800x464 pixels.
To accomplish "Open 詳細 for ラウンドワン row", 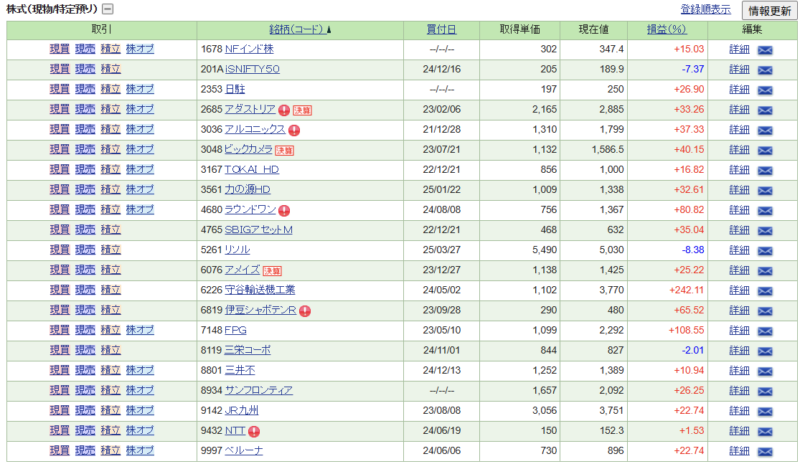I will tap(739, 210).
